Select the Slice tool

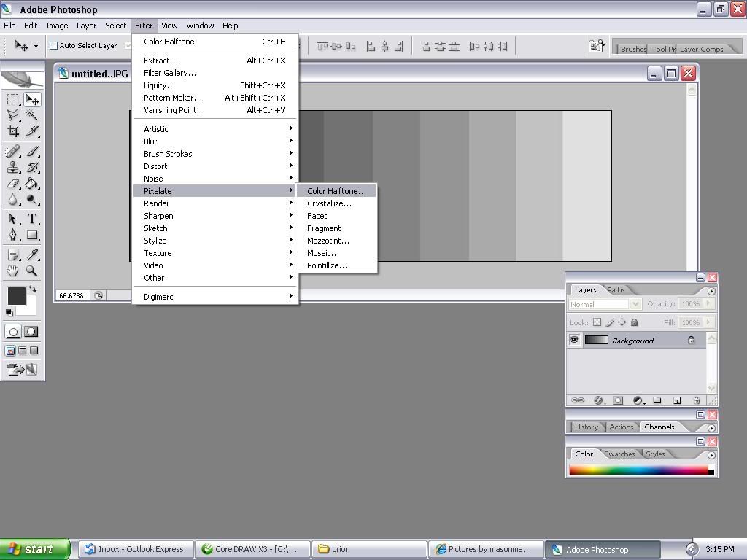tap(32, 131)
